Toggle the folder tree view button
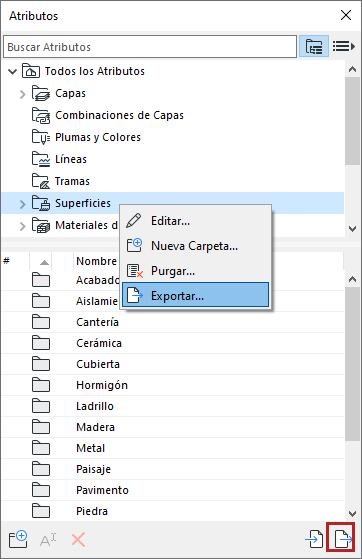This screenshot has width=362, height=559. point(313,46)
